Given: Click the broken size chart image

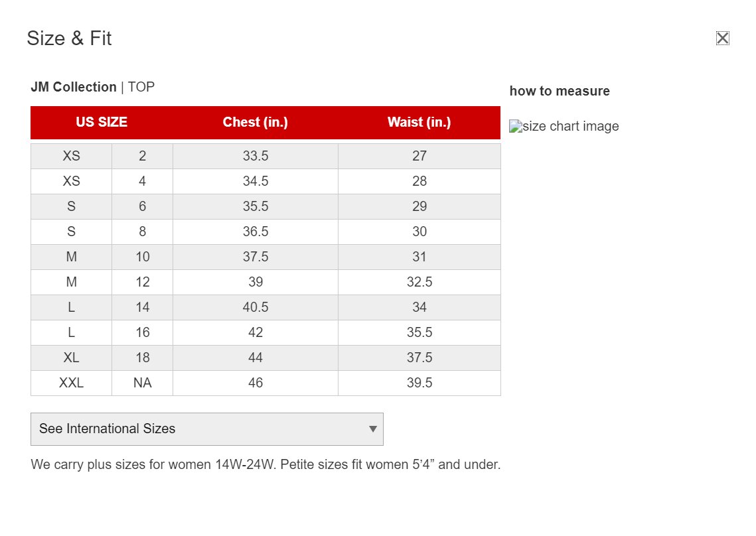Looking at the screenshot, I should (564, 127).
